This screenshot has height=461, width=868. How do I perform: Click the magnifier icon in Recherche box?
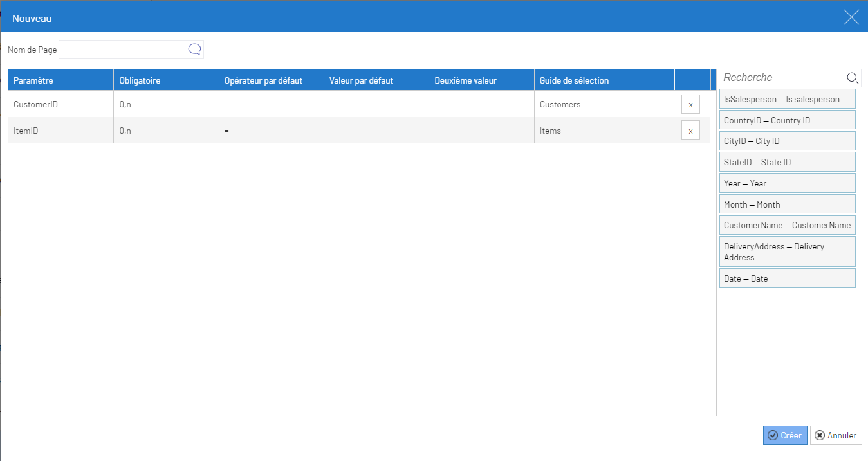click(x=853, y=78)
